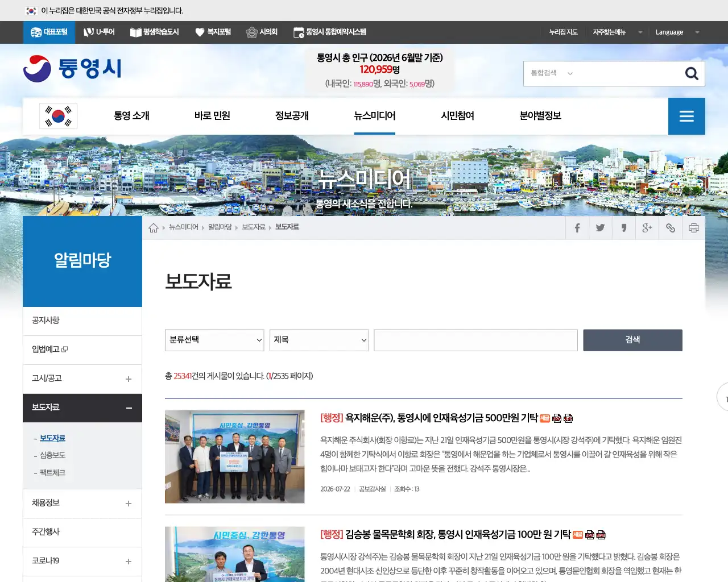Click the board search keyword field
Image resolution: width=728 pixels, height=582 pixels.
(x=475, y=340)
